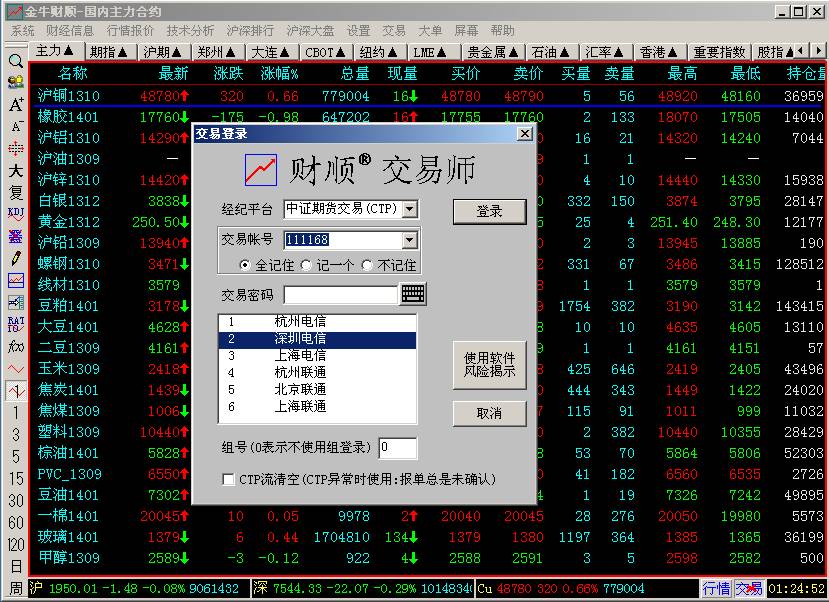Select the pencil drawing tool

(x=16, y=258)
